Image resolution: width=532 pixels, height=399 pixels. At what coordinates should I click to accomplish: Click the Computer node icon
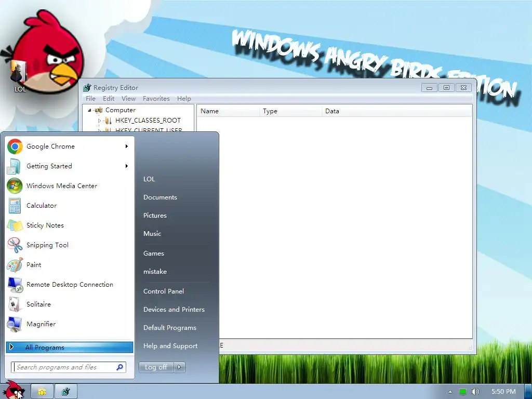coord(99,110)
